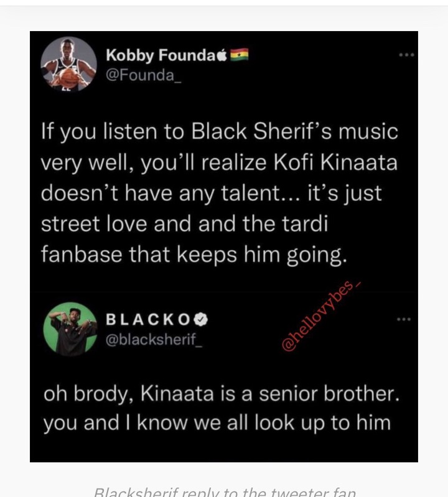
Task: Click the reply text 'oh brody, Kinaata is a senior brother'
Action: click(222, 394)
